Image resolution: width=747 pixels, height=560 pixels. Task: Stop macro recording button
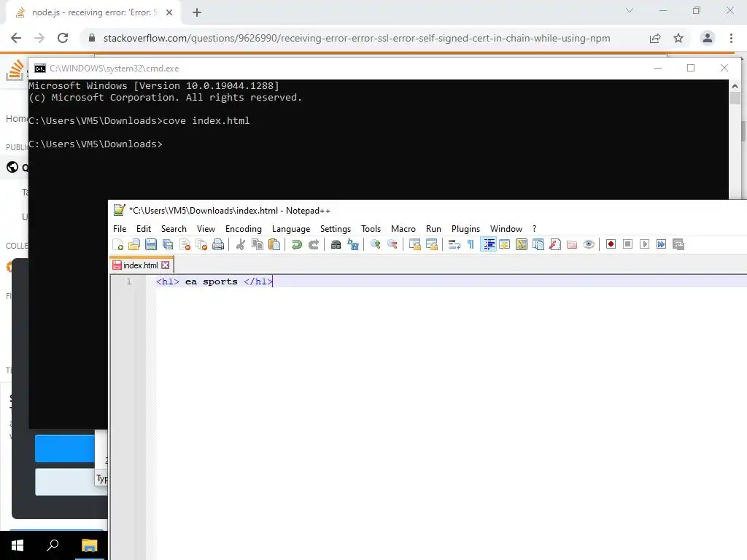pos(627,244)
